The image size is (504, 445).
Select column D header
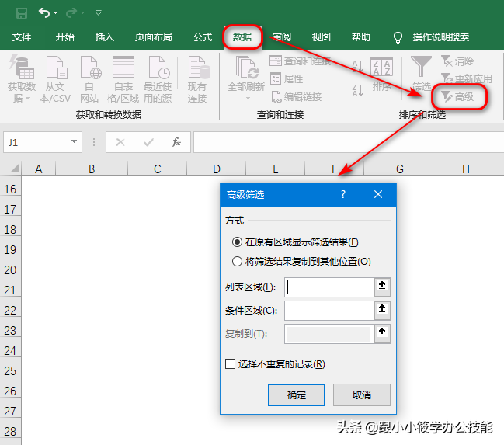coord(217,169)
